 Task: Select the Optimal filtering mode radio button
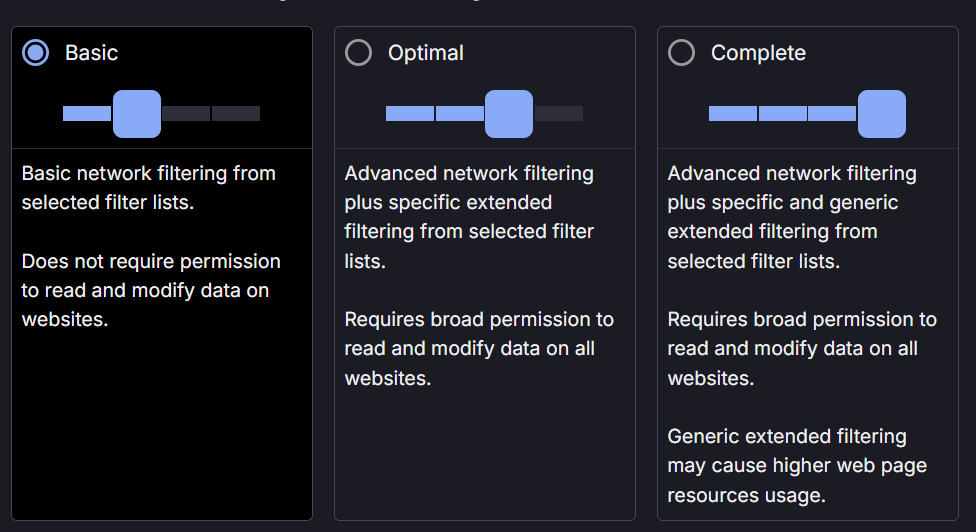click(358, 53)
